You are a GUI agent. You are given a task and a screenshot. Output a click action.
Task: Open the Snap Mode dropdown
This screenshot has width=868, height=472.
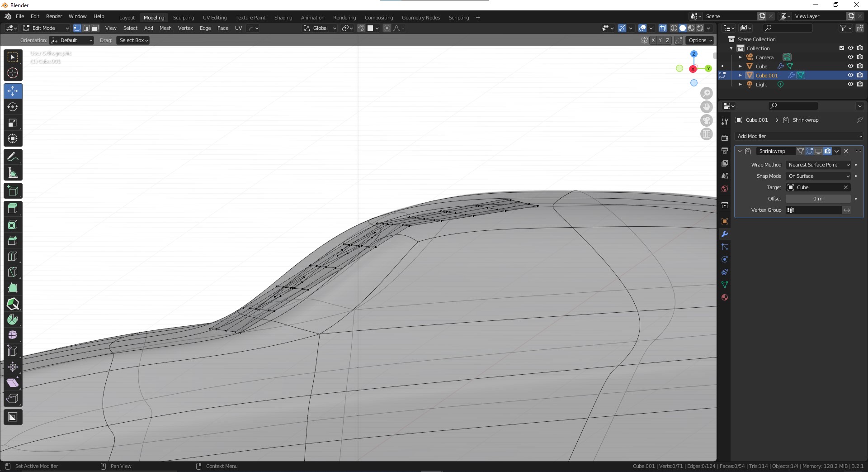coord(818,176)
